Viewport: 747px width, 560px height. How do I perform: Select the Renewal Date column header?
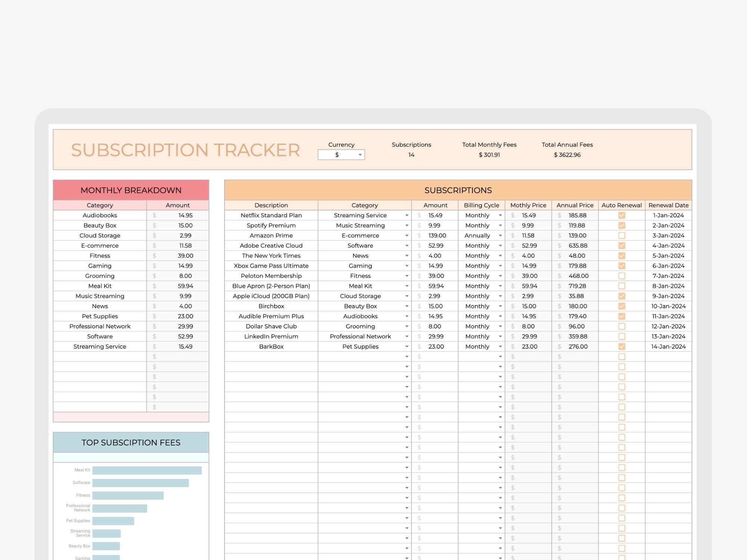pos(668,205)
